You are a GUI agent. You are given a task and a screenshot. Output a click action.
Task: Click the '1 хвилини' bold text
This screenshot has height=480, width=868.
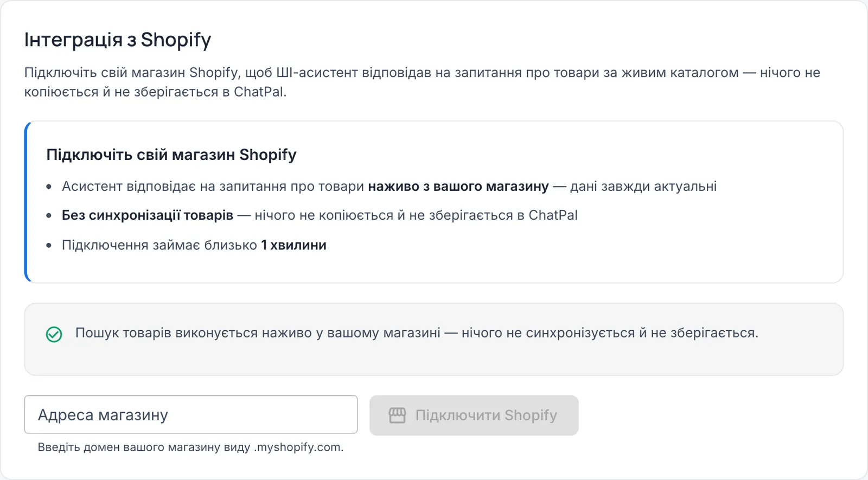(x=293, y=245)
